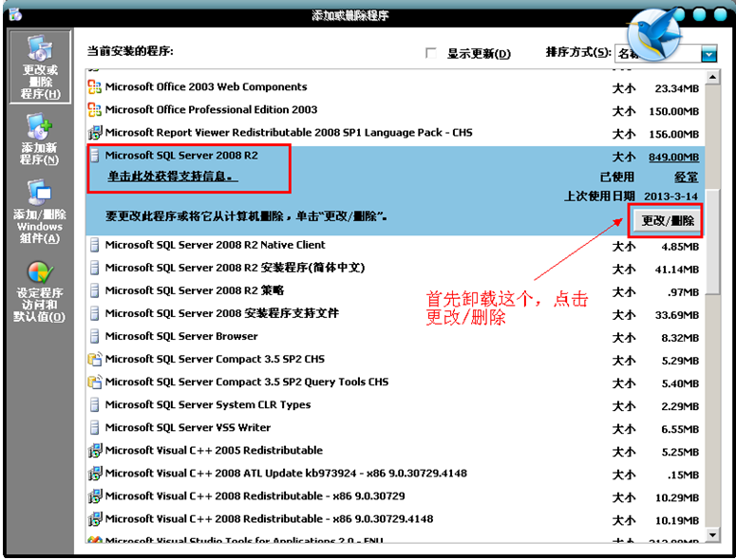Select Microsoft SQL Server 2008 R2 策略
The height and width of the screenshot is (560, 736).
tap(393, 290)
